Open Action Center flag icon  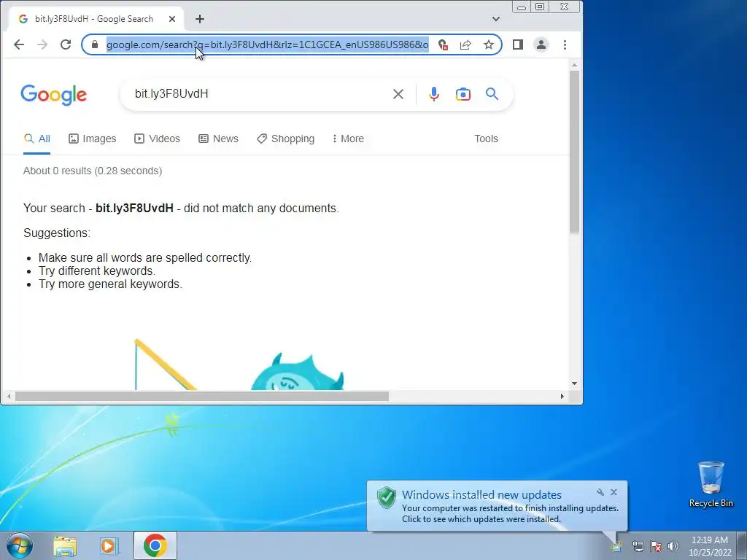(656, 546)
